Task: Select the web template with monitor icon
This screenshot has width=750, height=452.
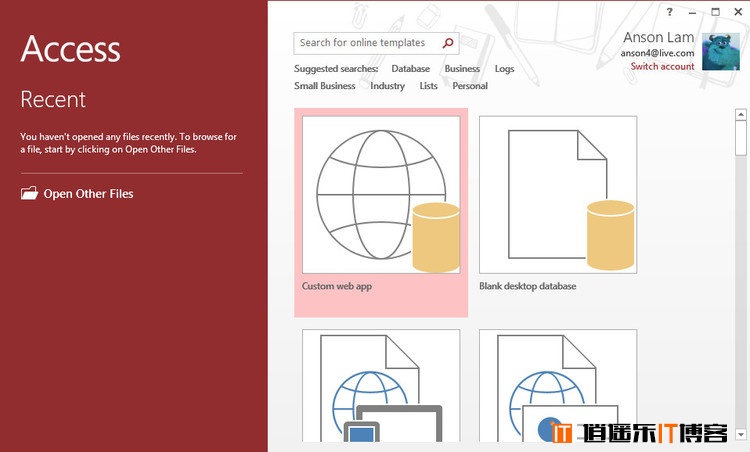Action: click(381, 386)
